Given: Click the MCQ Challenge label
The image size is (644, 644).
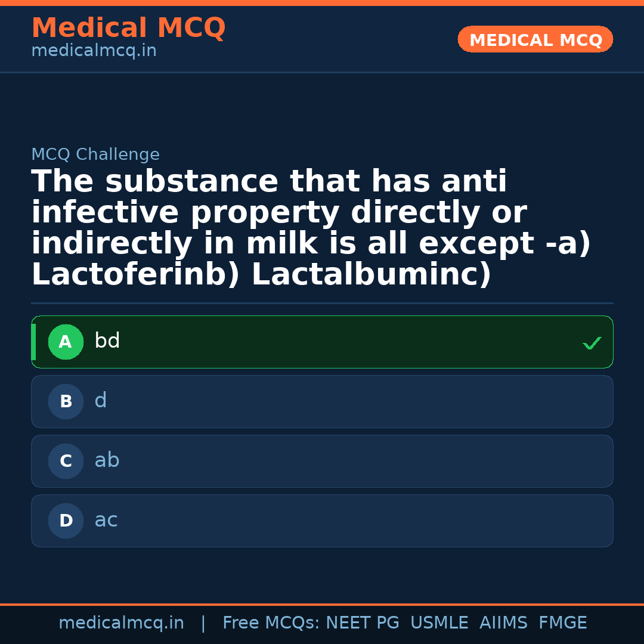Looking at the screenshot, I should 95,155.
